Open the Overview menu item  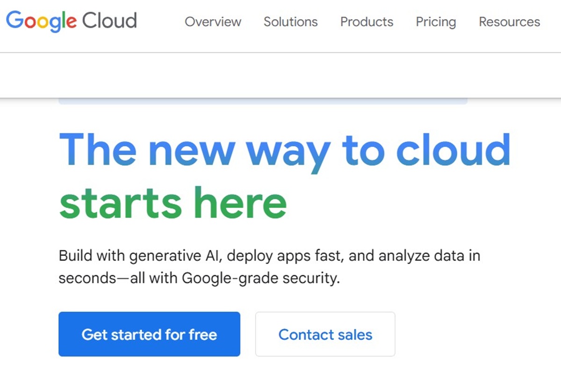tap(213, 22)
